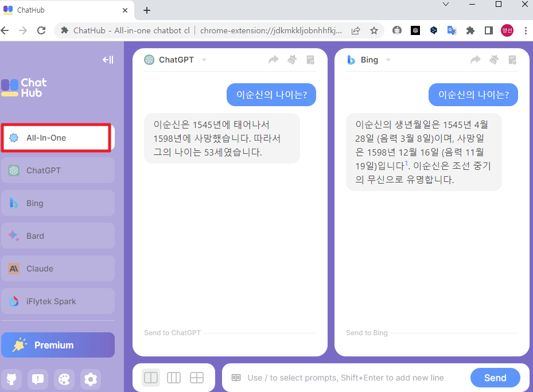Image resolution: width=533 pixels, height=392 pixels.
Task: Clear the Bing conversation with broom icon
Action: 494,60
